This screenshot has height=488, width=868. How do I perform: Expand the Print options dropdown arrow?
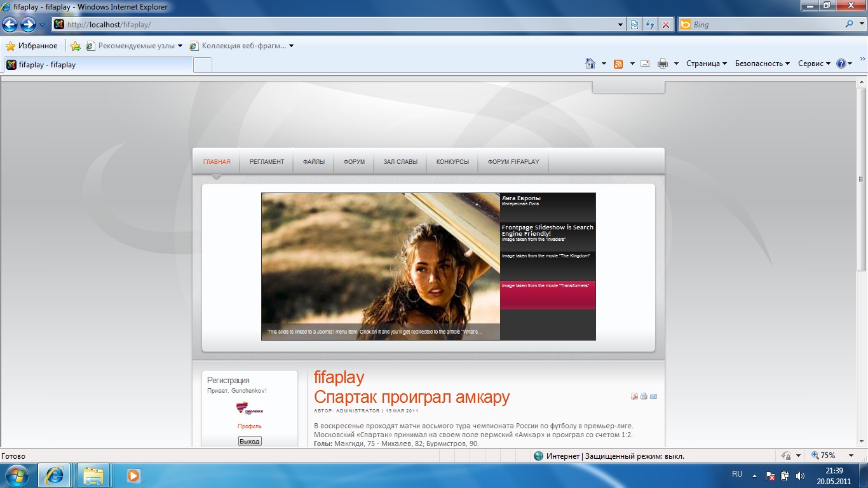[x=676, y=64]
